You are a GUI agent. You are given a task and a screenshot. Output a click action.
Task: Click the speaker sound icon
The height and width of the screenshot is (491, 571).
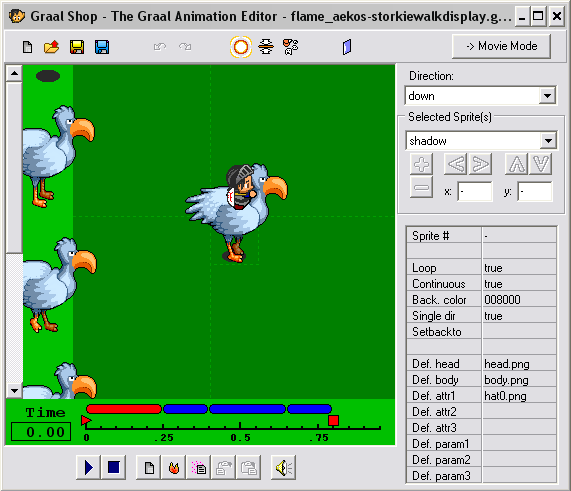[284, 467]
